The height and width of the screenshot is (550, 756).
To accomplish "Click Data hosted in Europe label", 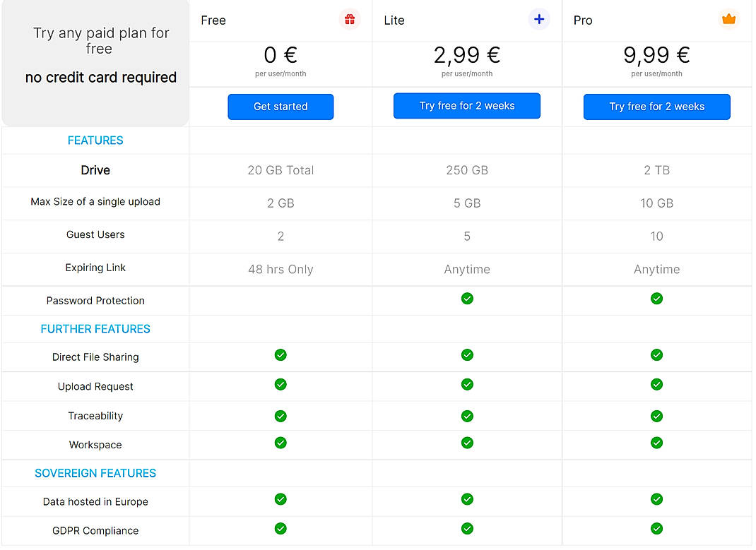I will tap(95, 502).
